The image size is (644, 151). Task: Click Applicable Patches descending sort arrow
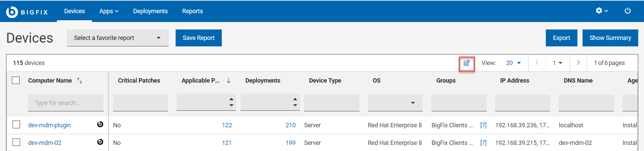click(x=229, y=81)
